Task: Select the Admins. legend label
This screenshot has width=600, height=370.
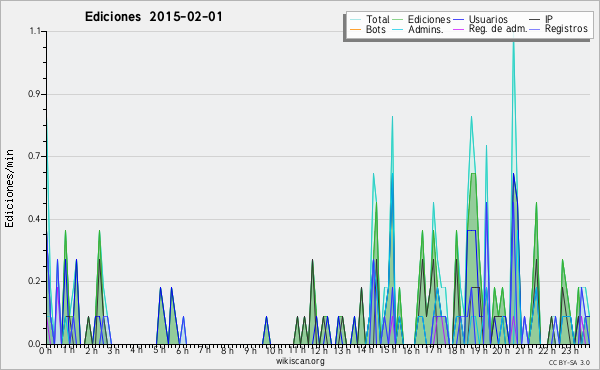Action: 426,29
